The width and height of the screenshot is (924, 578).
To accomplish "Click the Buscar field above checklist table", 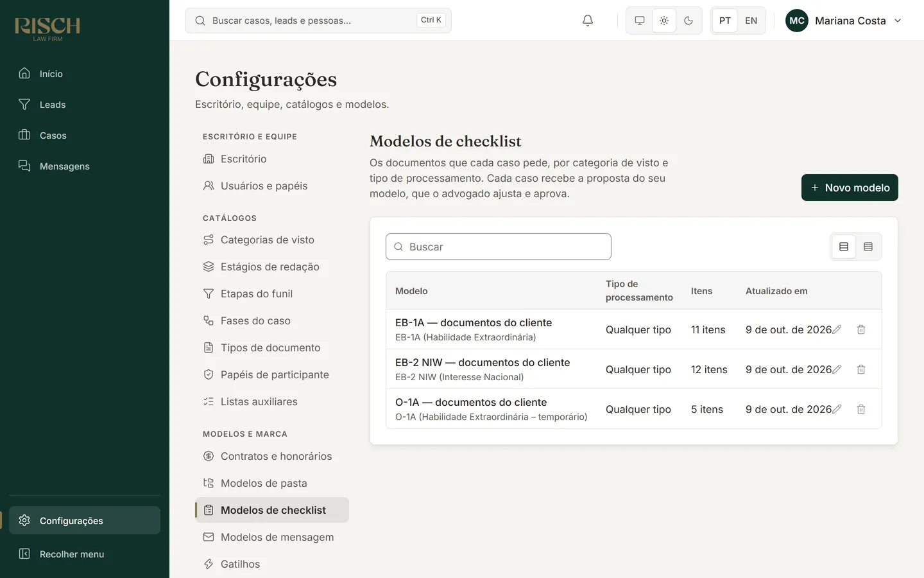I will [x=499, y=247].
